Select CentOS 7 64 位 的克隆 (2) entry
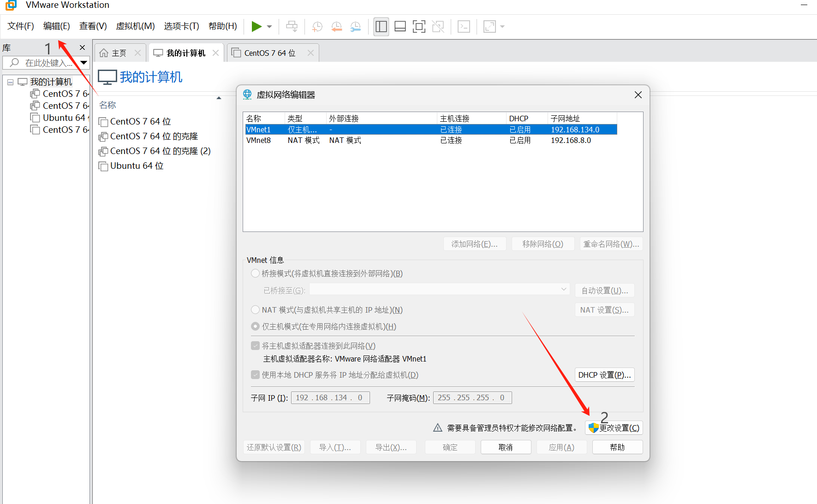Screen dimensions: 817x504 155,151
